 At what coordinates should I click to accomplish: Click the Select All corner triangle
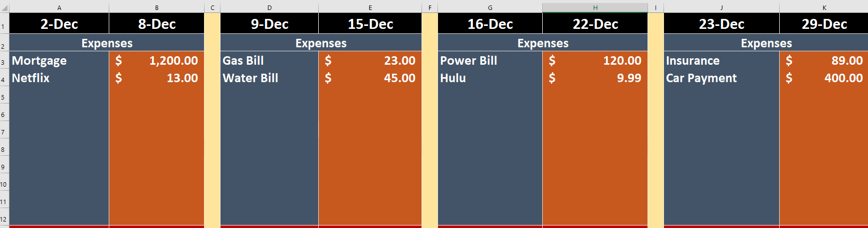click(x=4, y=8)
